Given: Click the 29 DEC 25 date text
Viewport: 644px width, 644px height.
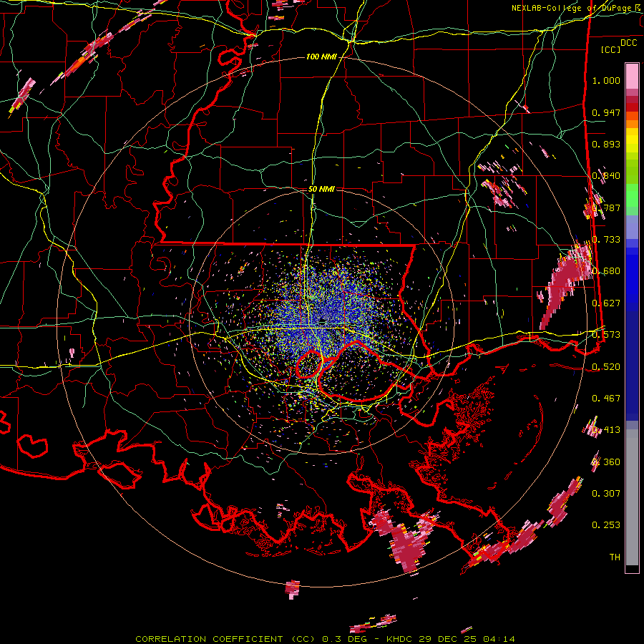Looking at the screenshot, I should coord(447,639).
